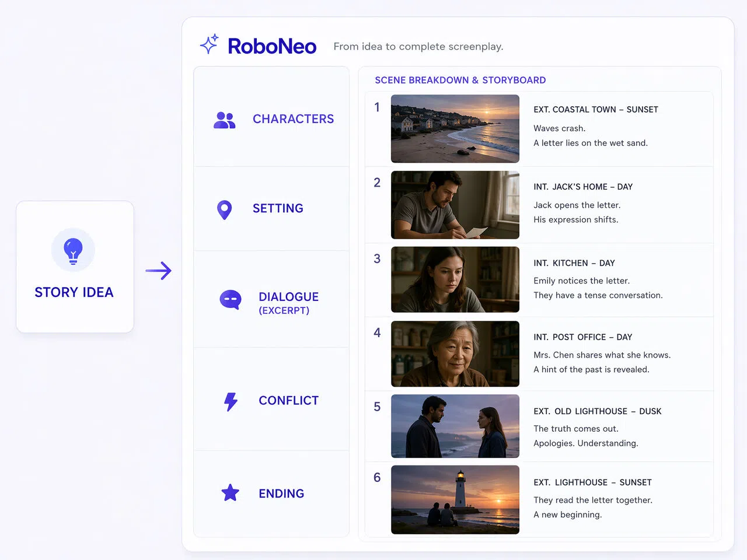
Task: Click scene number 2
Action: tap(377, 183)
